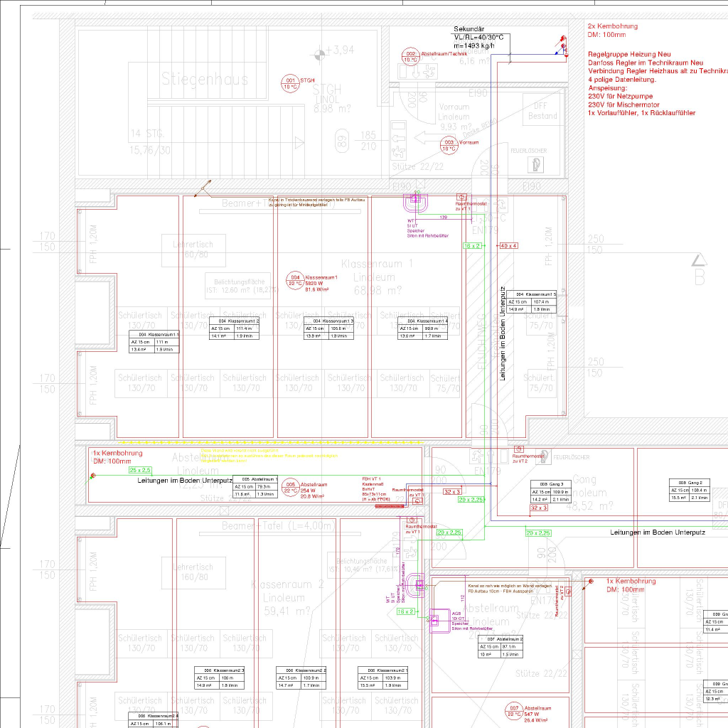Click the 004 Klassenraum1 1 circuit table
Image resolution: width=728 pixels, height=728 pixels.
[x=154, y=342]
